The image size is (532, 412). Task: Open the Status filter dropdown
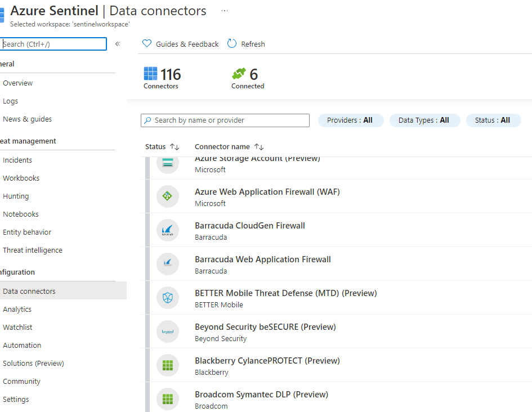click(x=493, y=120)
